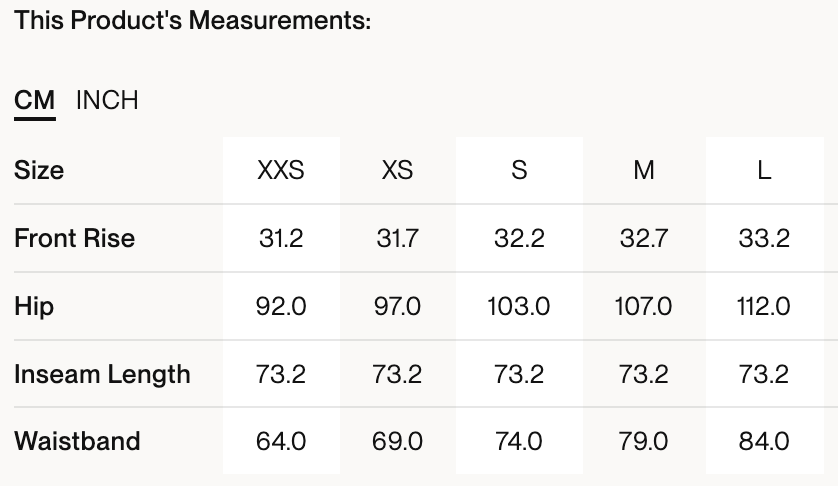Select the Inseam Length row label
Image resolution: width=838 pixels, height=486 pixels.
[x=102, y=374]
